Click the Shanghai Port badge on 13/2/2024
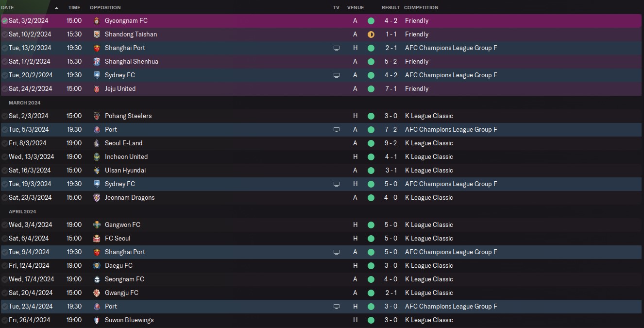The width and height of the screenshot is (644, 328). click(97, 48)
